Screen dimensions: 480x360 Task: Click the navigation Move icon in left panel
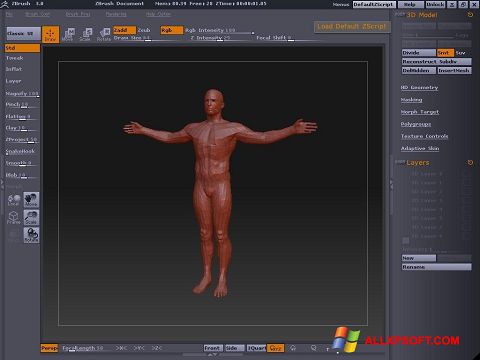click(x=31, y=200)
